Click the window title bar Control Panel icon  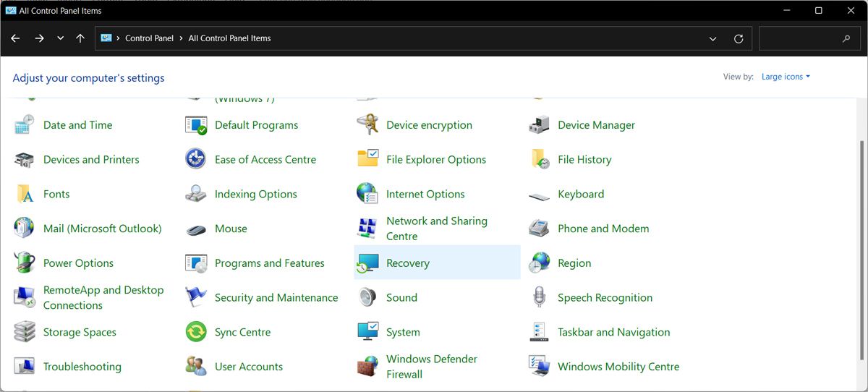[11, 11]
